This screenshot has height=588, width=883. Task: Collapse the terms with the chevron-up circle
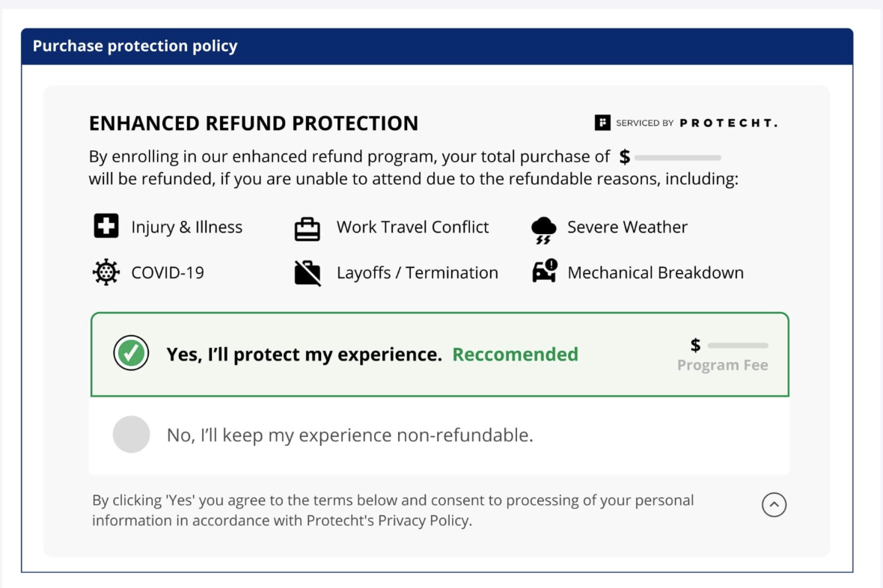[x=774, y=506]
